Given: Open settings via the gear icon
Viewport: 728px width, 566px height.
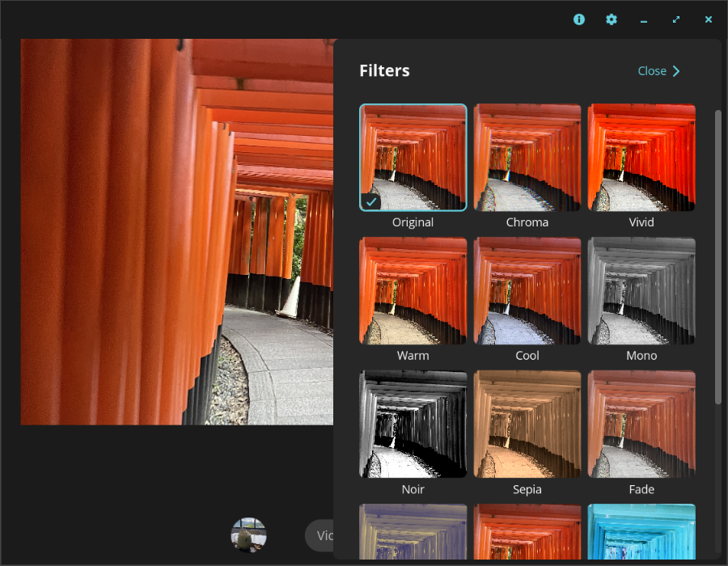Looking at the screenshot, I should click(x=612, y=19).
